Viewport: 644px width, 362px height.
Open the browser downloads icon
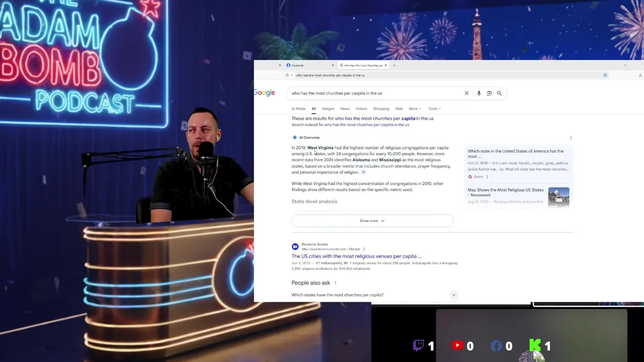pos(640,75)
